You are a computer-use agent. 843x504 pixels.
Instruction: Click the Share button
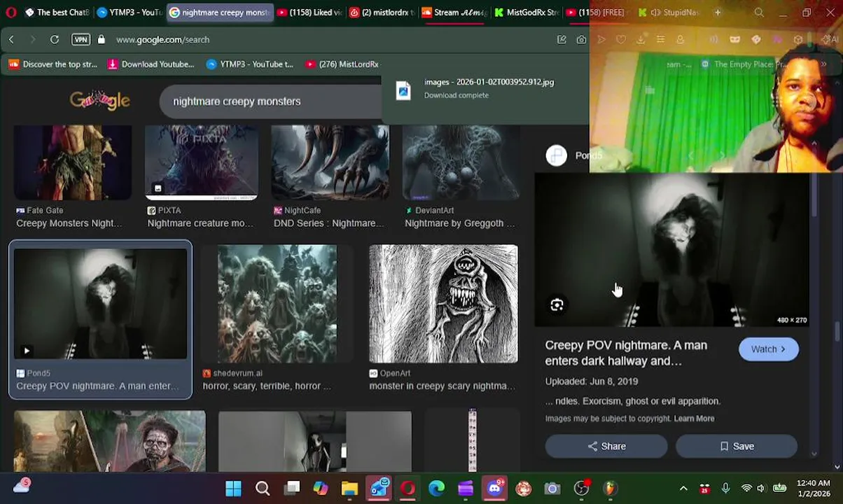(606, 446)
